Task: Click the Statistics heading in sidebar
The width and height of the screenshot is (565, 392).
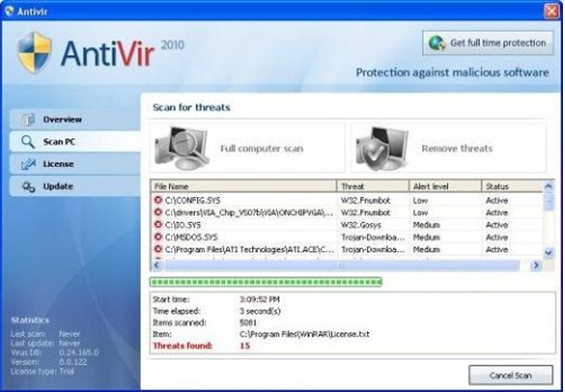Action: tap(30, 320)
